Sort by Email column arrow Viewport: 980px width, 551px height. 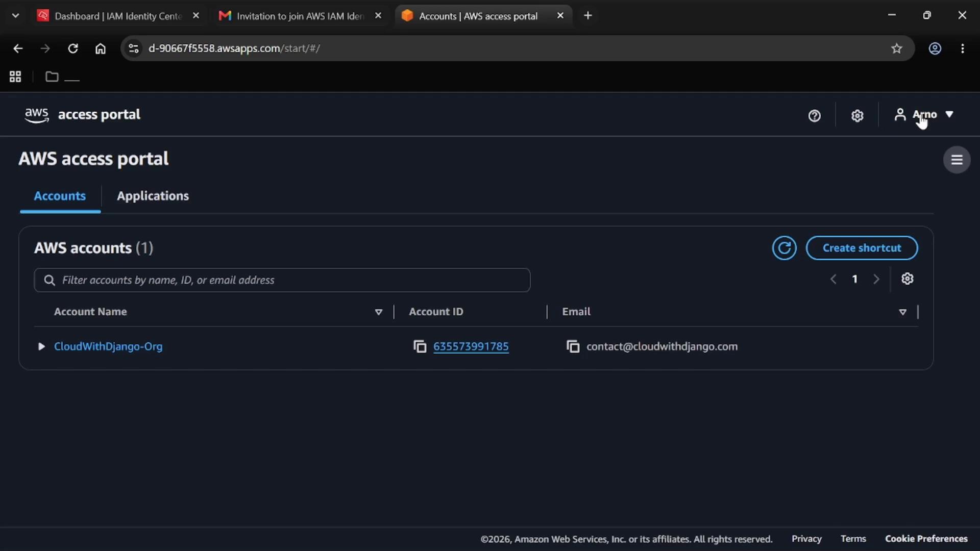(902, 312)
